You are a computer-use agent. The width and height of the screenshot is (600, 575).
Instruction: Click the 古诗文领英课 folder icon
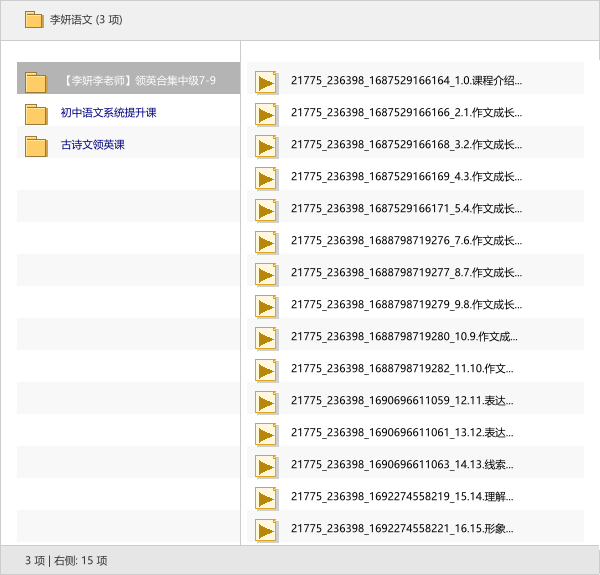pos(36,146)
